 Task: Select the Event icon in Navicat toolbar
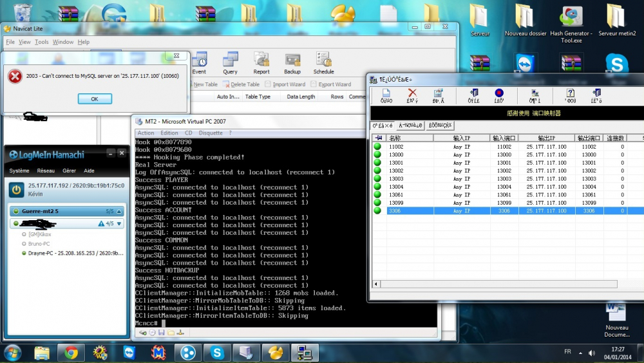tap(199, 64)
